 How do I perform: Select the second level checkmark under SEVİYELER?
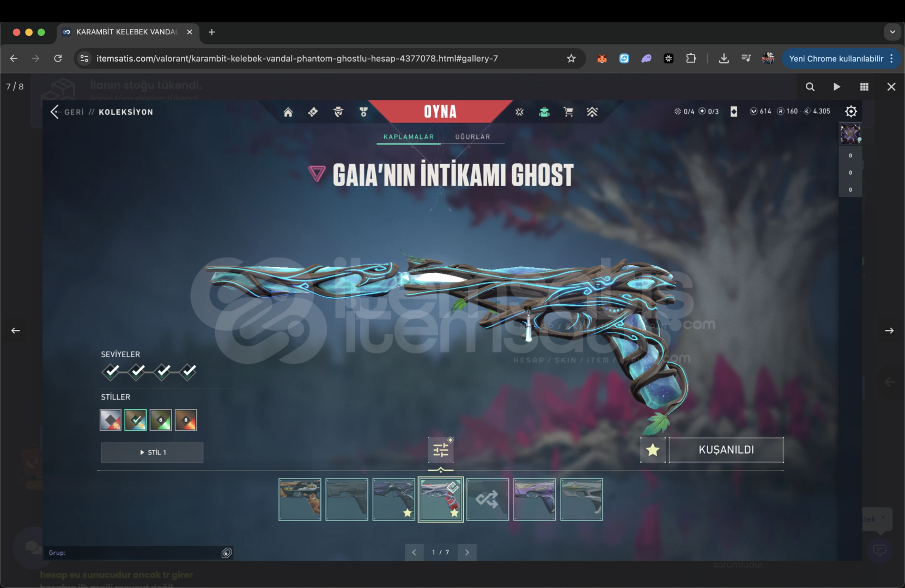pyautogui.click(x=137, y=371)
